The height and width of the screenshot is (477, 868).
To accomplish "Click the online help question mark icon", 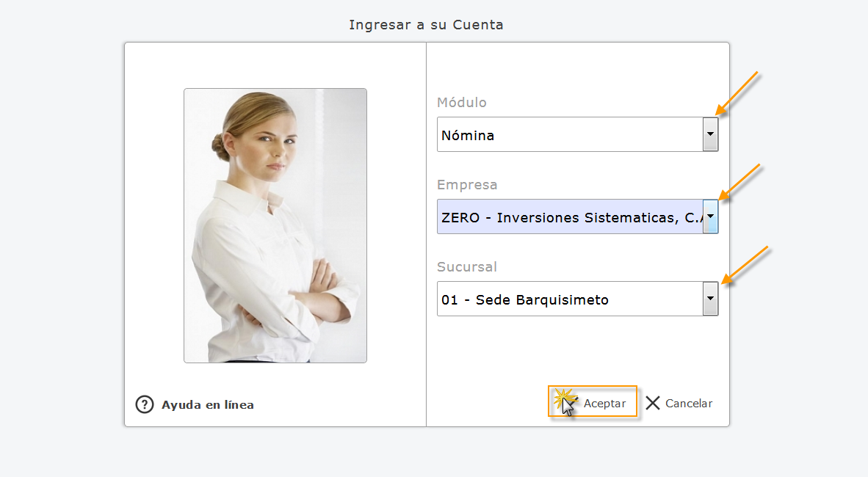I will (144, 404).
